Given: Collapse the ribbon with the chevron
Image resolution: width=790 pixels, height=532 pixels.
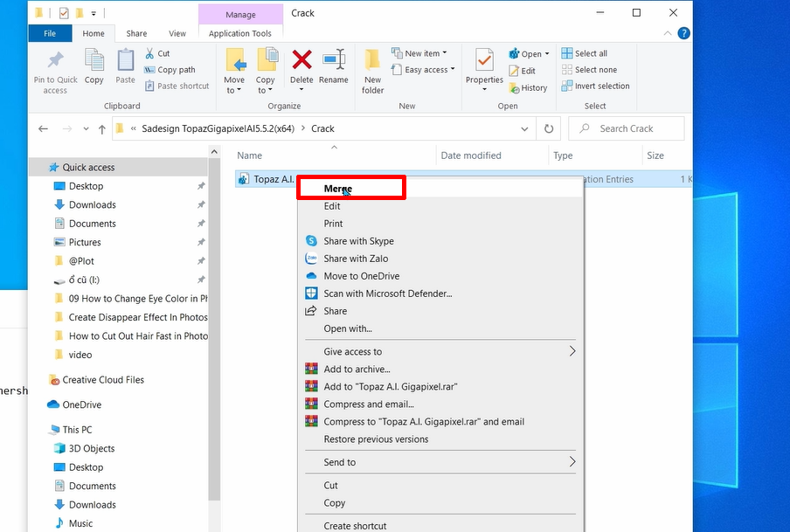Looking at the screenshot, I should 668,33.
